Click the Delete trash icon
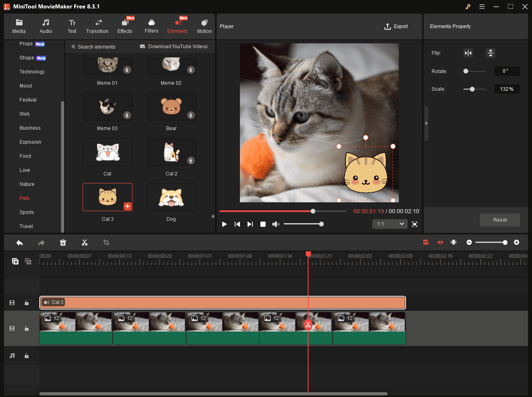 click(x=63, y=242)
